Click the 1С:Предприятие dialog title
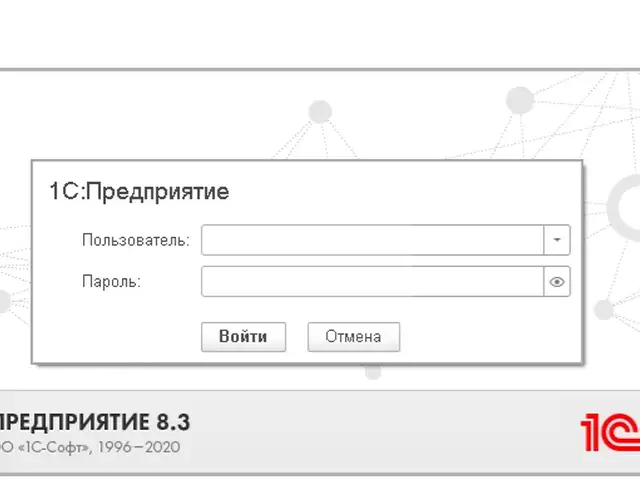Screen dimensions: 640x480 click(x=139, y=191)
